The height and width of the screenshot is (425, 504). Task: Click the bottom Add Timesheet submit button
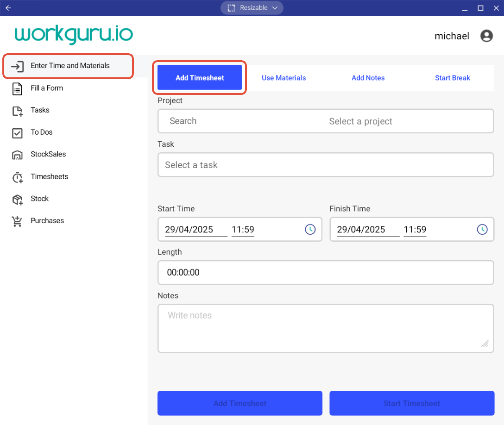pos(240,403)
